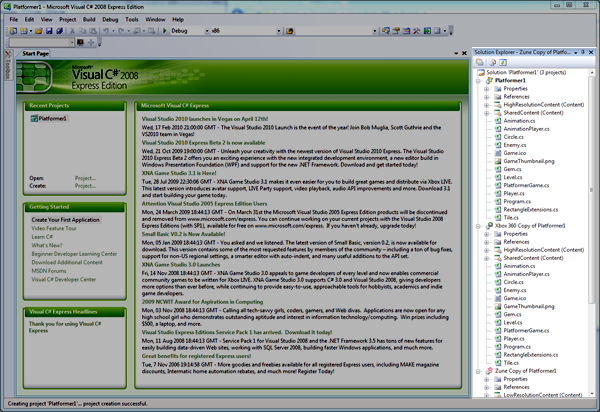Open the Build menu
600x412 pixels.
[x=89, y=20]
